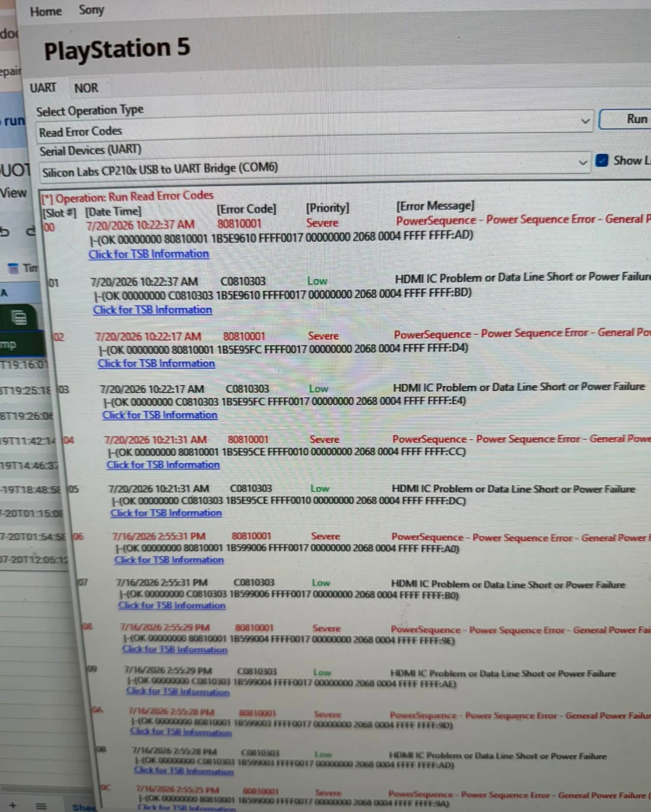Click the Serial Devices (UART) label

pos(90,150)
